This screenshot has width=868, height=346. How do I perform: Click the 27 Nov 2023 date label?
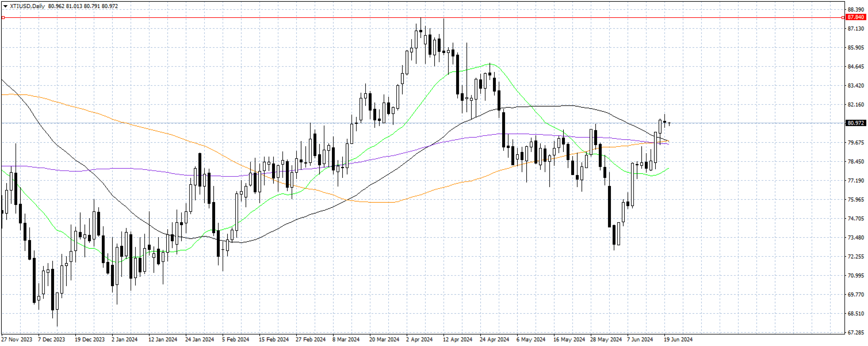(x=17, y=339)
